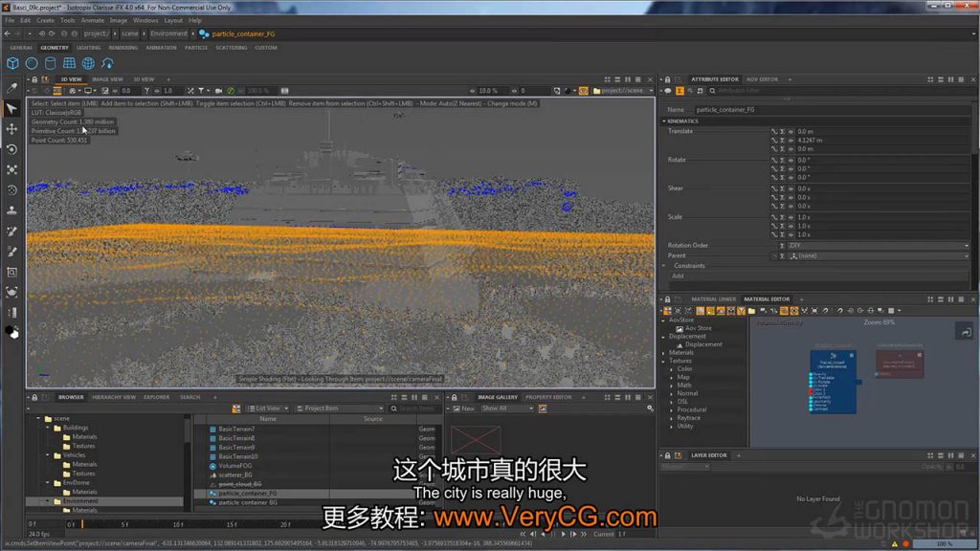
Task: Create a sphere from the geometry shelf
Action: [x=32, y=63]
